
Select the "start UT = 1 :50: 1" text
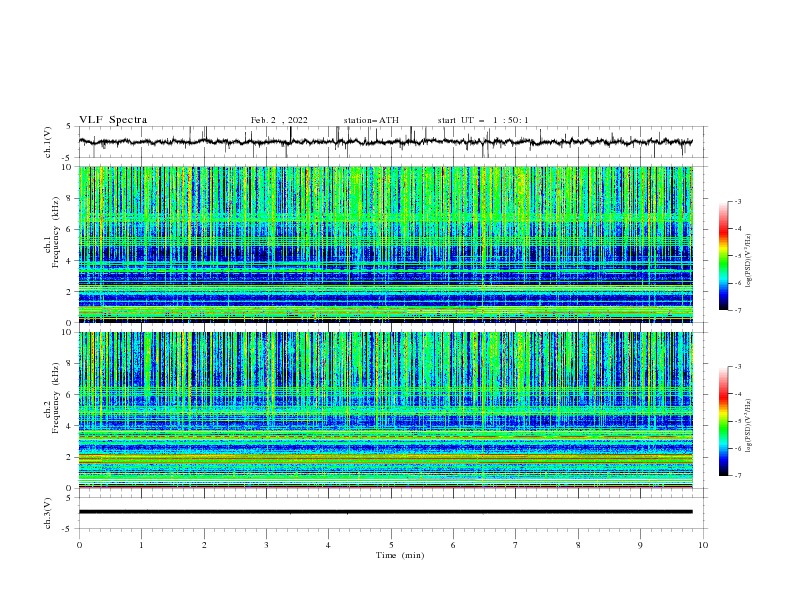point(483,120)
